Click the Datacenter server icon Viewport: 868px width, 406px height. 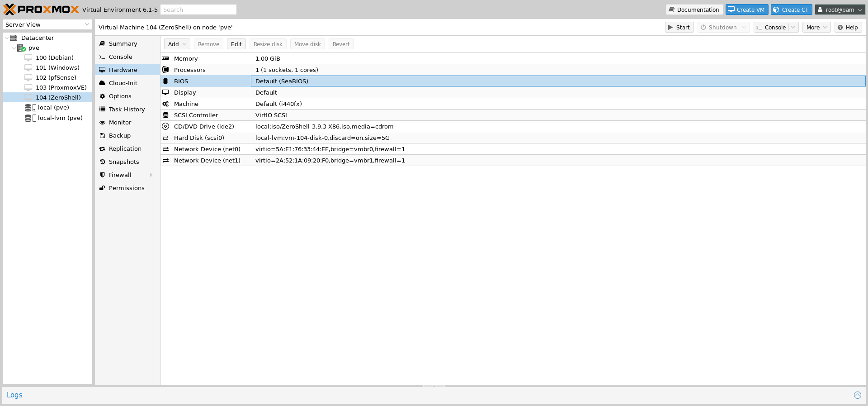pos(14,38)
